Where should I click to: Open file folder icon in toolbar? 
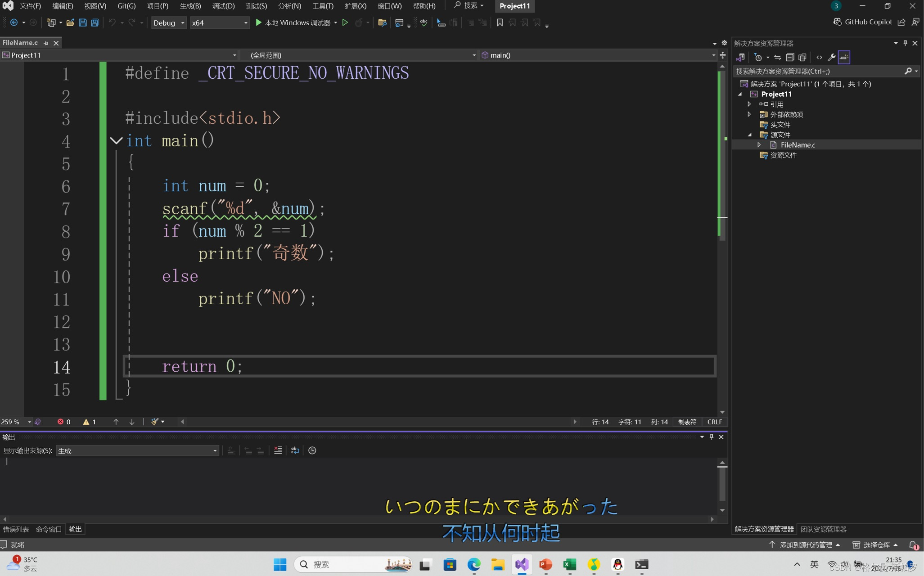pos(70,22)
